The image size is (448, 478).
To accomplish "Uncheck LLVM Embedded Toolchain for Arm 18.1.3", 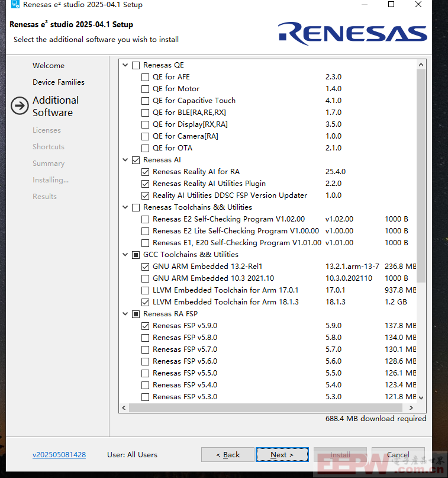I will pyautogui.click(x=145, y=303).
